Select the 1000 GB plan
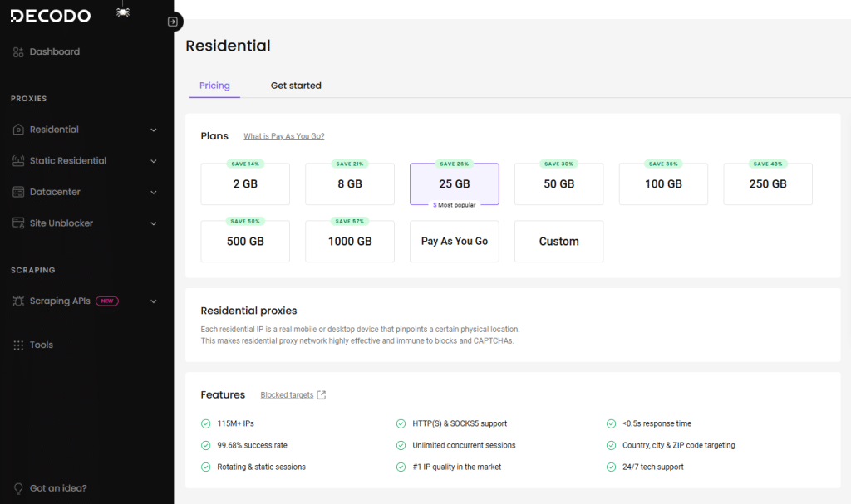Image resolution: width=851 pixels, height=504 pixels. (x=350, y=242)
